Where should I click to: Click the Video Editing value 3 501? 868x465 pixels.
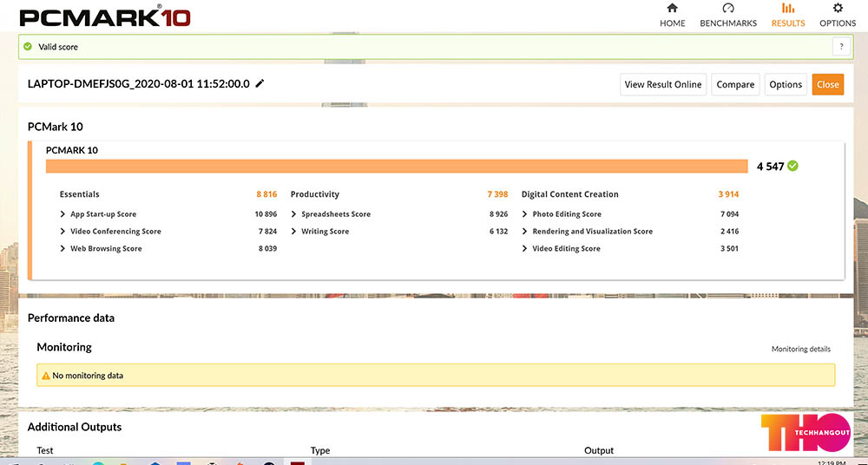(729, 249)
